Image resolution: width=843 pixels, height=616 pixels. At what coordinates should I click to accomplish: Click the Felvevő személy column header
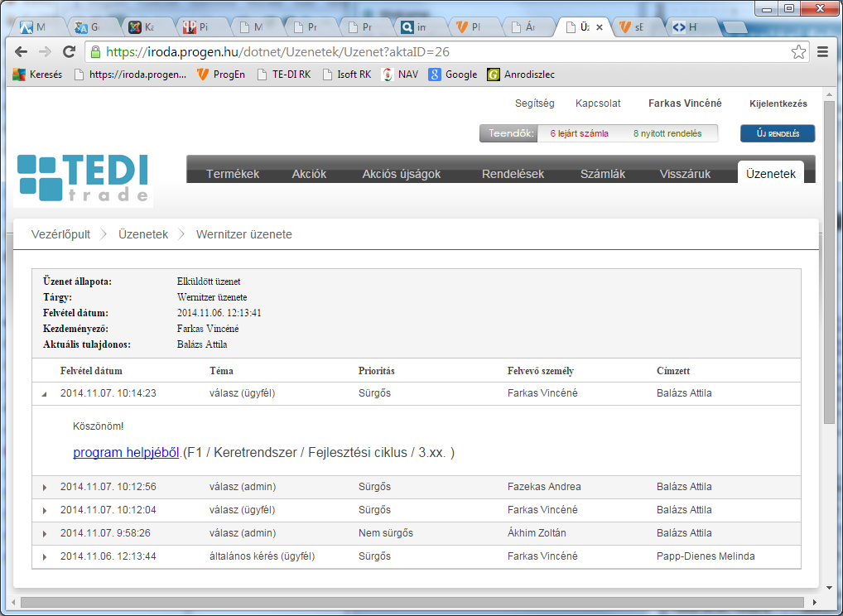coord(540,371)
